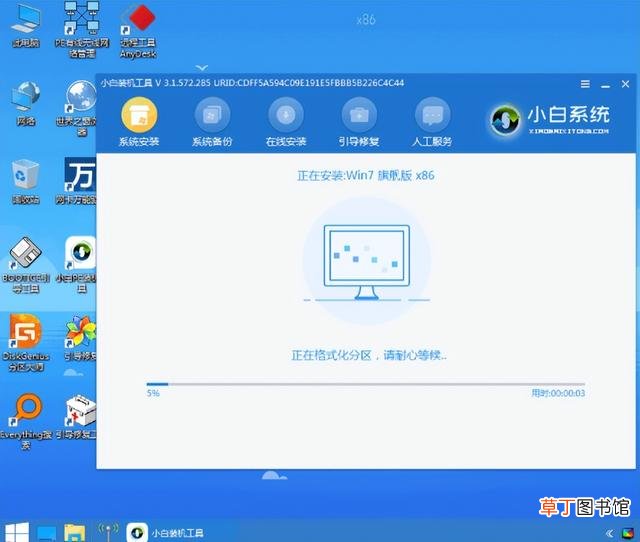Click the monitor illustration in the window

click(367, 262)
